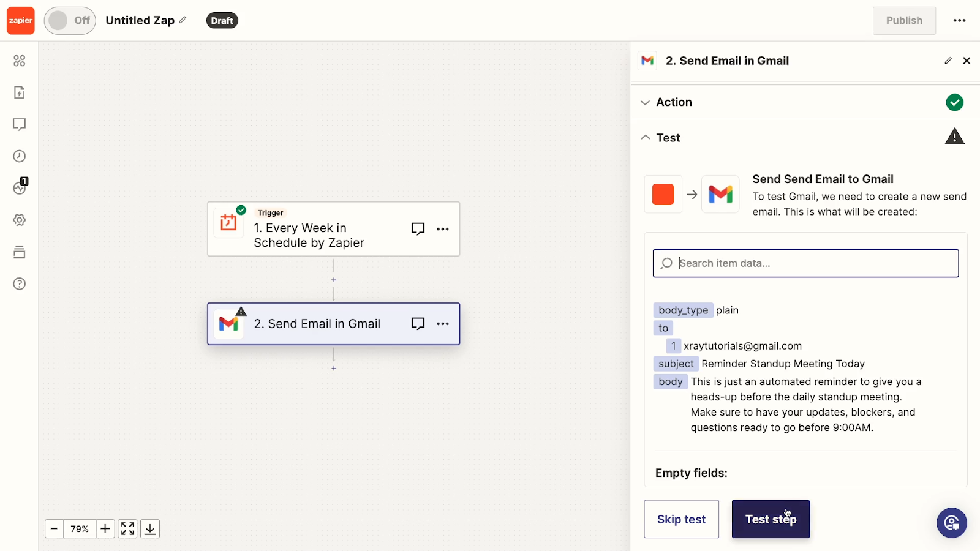980x551 pixels.
Task: Open the support chat bubble
Action: (952, 523)
